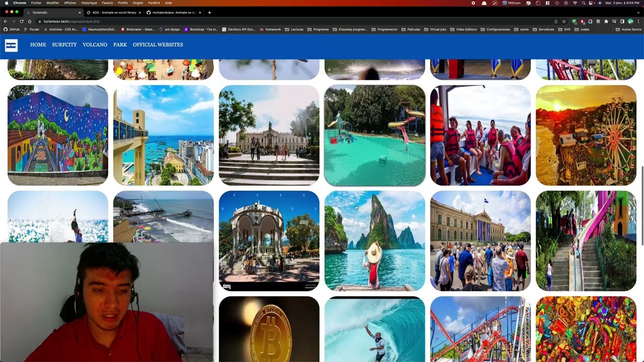Close the AOS Animate on scroll tab
644x362 pixels.
140,12
